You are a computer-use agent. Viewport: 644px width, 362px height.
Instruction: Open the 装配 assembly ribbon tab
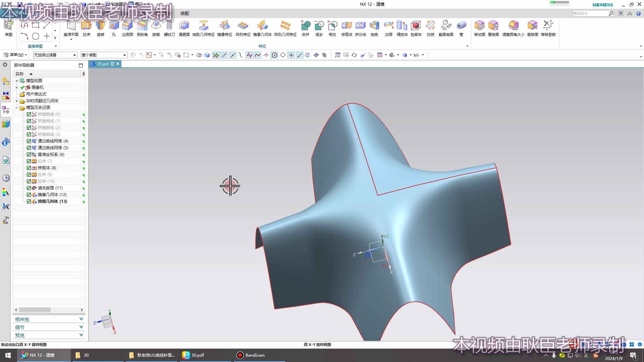click(x=185, y=13)
